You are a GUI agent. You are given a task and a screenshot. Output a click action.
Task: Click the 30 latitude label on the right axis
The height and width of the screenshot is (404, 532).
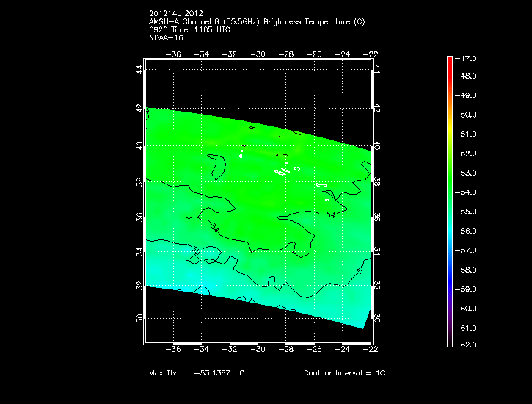377,318
